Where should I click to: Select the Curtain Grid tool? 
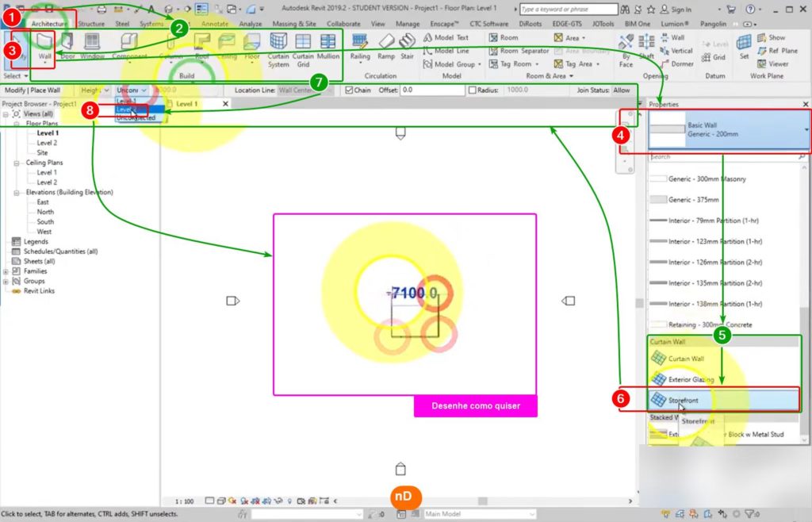(303, 48)
